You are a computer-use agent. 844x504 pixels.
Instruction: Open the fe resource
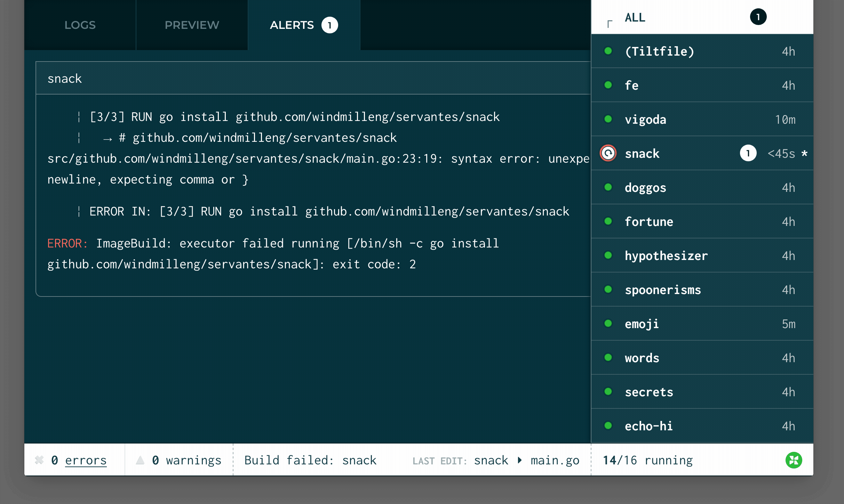[702, 85]
